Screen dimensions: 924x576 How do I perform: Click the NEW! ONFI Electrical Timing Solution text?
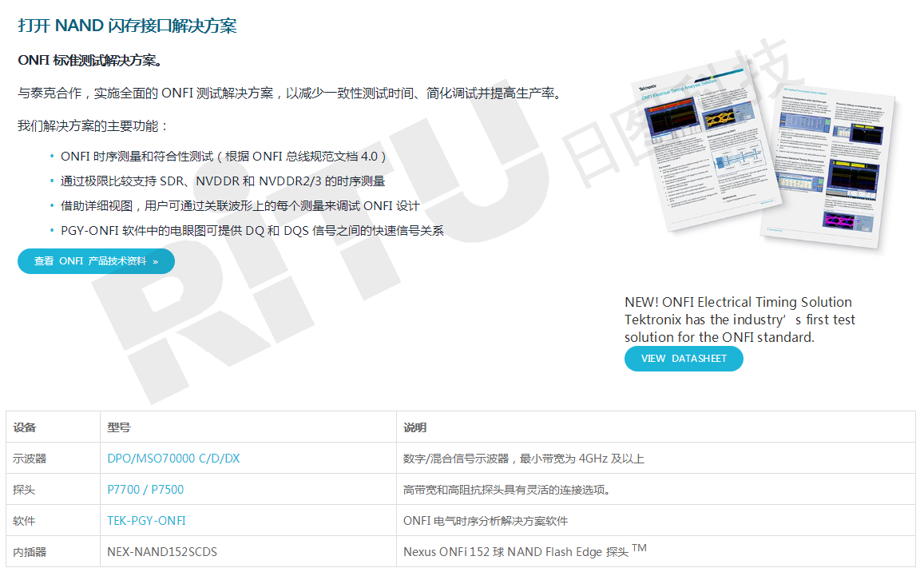pos(738,302)
